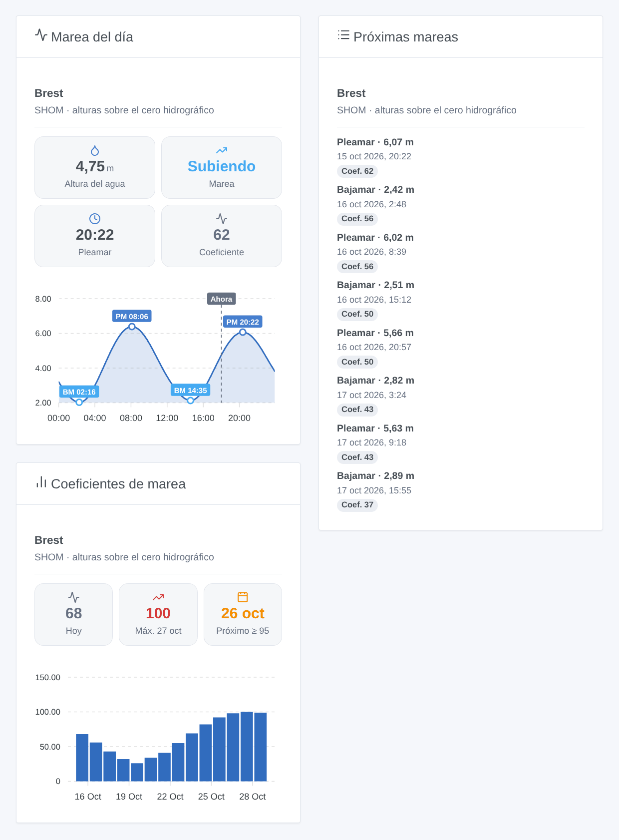Click the date 15 oct 2026, 20:22

pos(374,156)
